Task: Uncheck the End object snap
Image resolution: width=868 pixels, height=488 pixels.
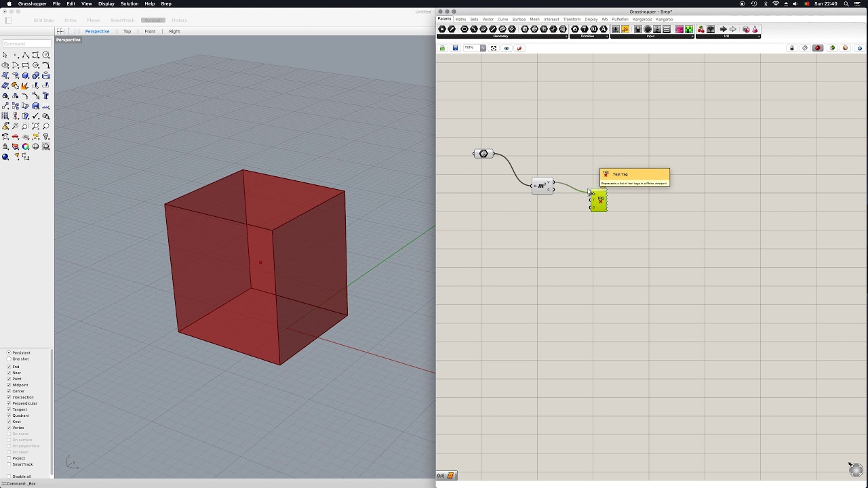Action: 9,367
